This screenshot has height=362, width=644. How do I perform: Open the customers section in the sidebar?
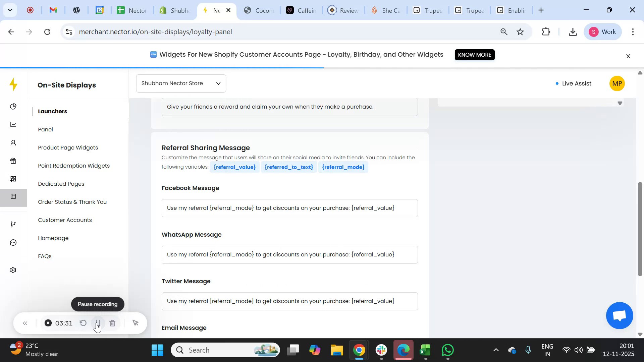(13, 142)
